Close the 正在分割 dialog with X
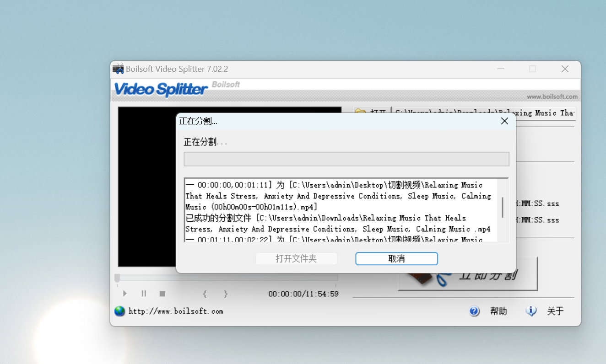This screenshot has width=606, height=364. [x=504, y=121]
